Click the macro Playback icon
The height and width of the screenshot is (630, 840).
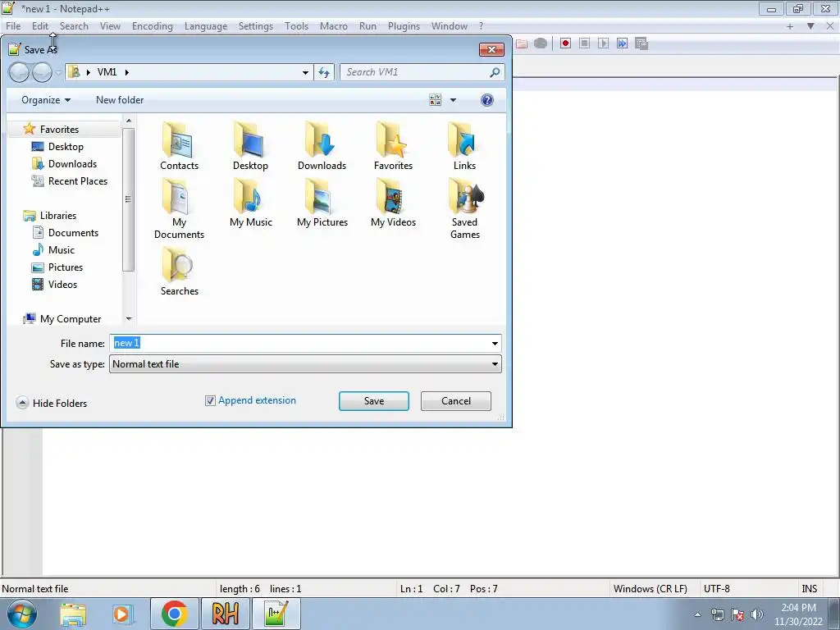coord(603,43)
